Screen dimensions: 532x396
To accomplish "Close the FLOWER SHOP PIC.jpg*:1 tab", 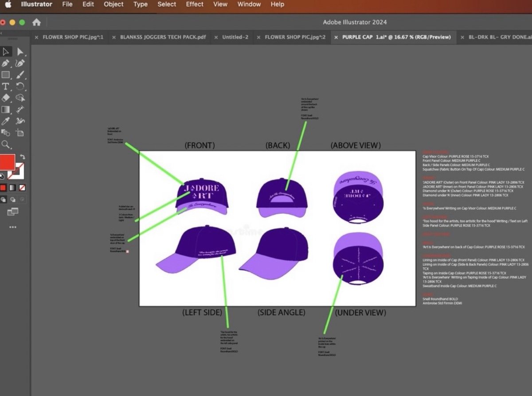I will click(x=36, y=37).
